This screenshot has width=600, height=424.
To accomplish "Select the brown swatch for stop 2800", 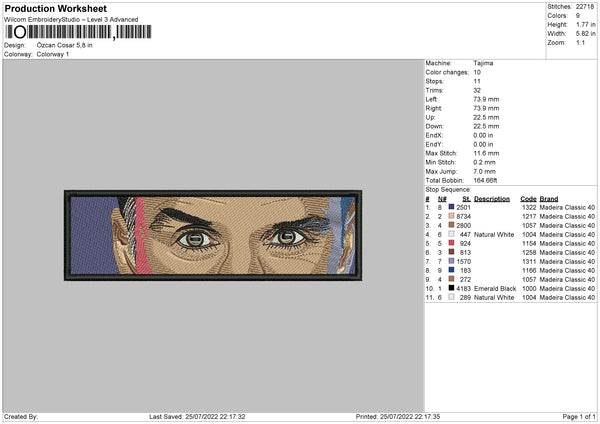I will [x=452, y=225].
